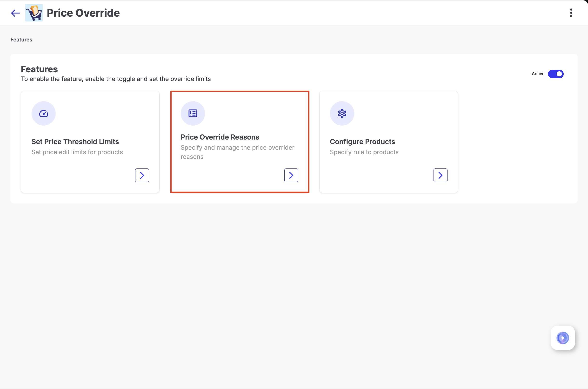Click 'Set price edit limits for products' text
This screenshot has width=588, height=389.
[x=77, y=152]
